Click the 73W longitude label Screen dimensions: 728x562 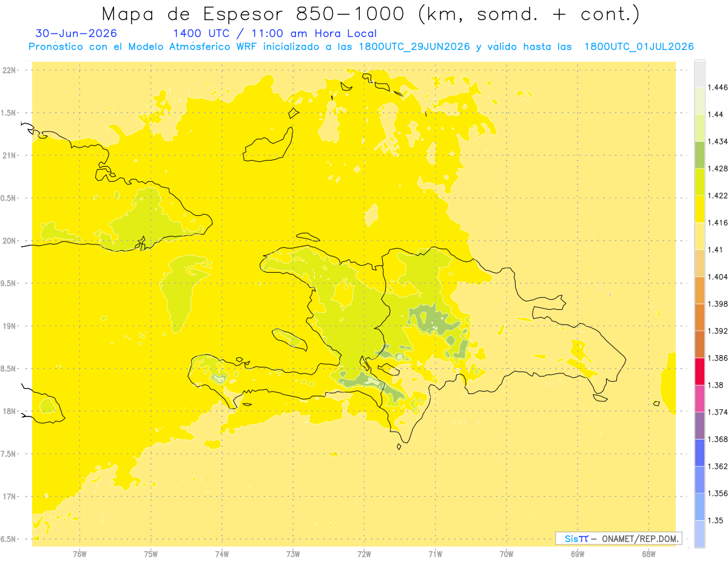pyautogui.click(x=293, y=554)
